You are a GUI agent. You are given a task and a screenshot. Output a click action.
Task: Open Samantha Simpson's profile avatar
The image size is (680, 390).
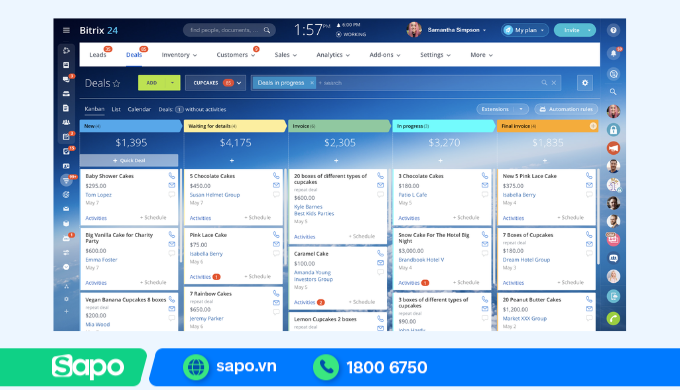click(414, 30)
